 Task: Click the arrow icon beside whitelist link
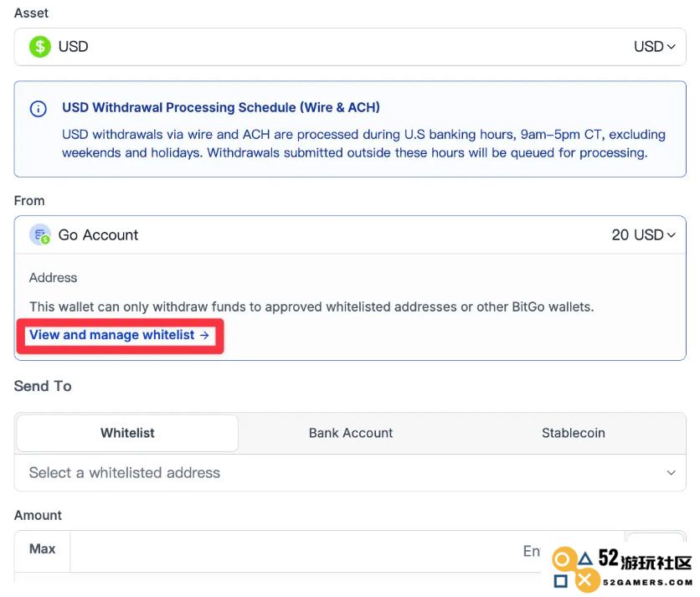(x=204, y=335)
